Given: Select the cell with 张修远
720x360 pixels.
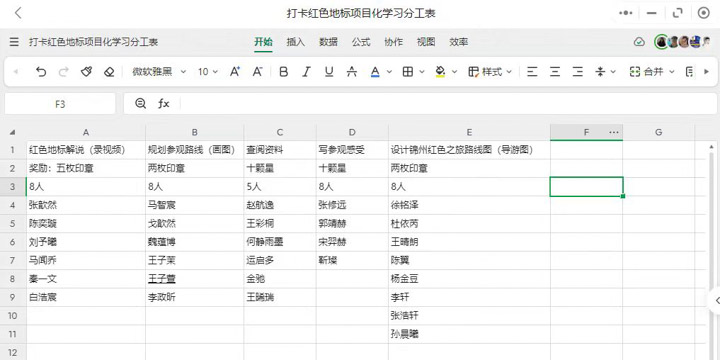Looking at the screenshot, I should point(352,205).
